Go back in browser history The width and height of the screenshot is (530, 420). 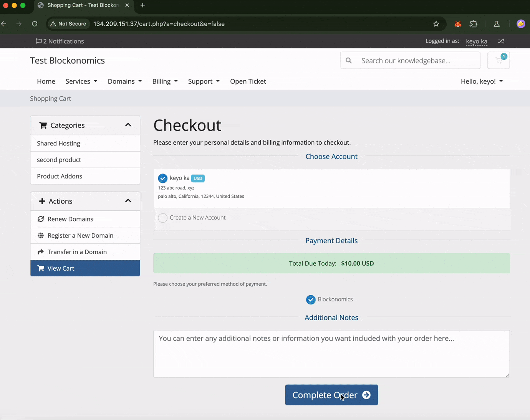pos(4,24)
